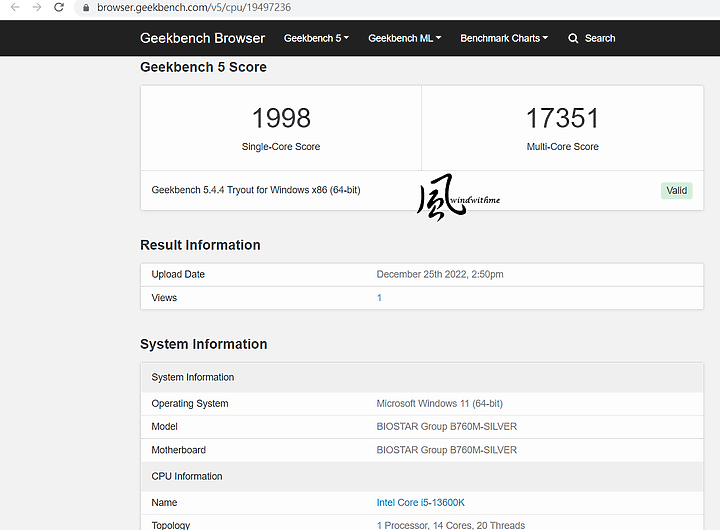The image size is (720, 530).
Task: Open the Intel Core i5-13600K link
Action: [421, 502]
